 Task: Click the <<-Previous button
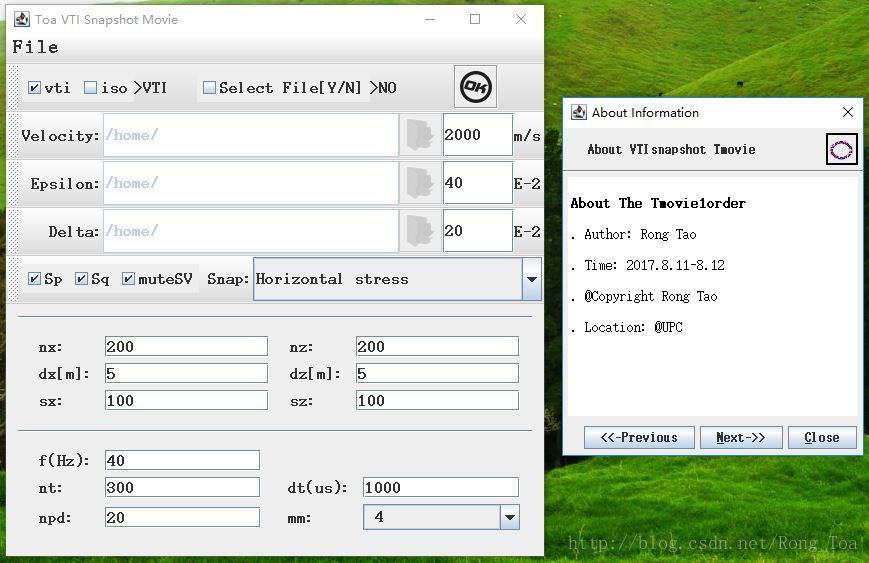pyautogui.click(x=639, y=438)
